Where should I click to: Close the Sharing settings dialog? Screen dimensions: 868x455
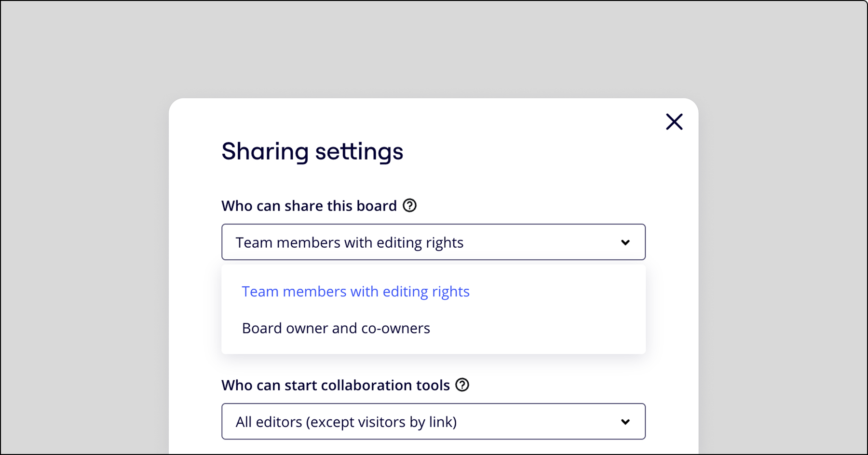click(x=674, y=122)
